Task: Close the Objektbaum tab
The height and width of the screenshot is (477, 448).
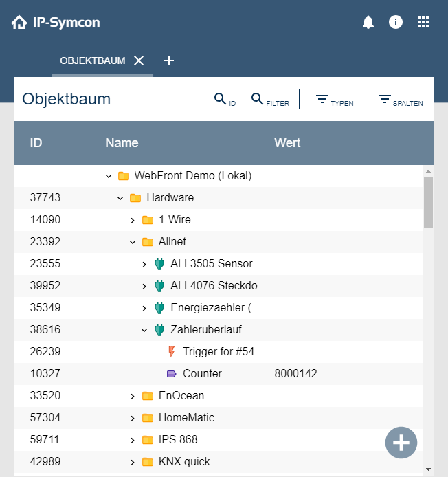Action: [x=139, y=60]
